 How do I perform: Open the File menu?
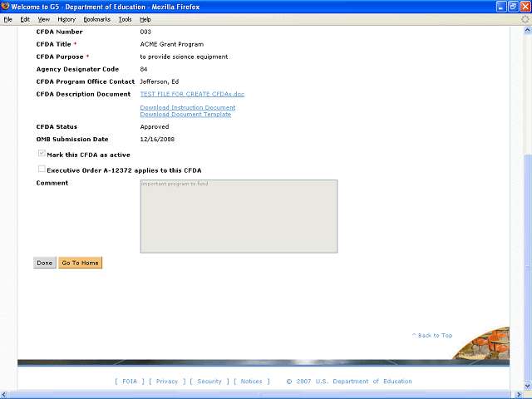pyautogui.click(x=8, y=19)
